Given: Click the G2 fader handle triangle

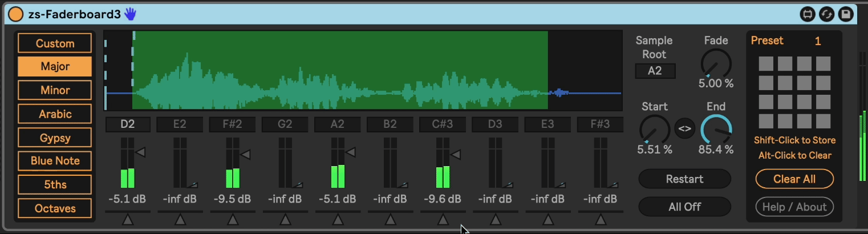Looking at the screenshot, I should click(298, 185).
